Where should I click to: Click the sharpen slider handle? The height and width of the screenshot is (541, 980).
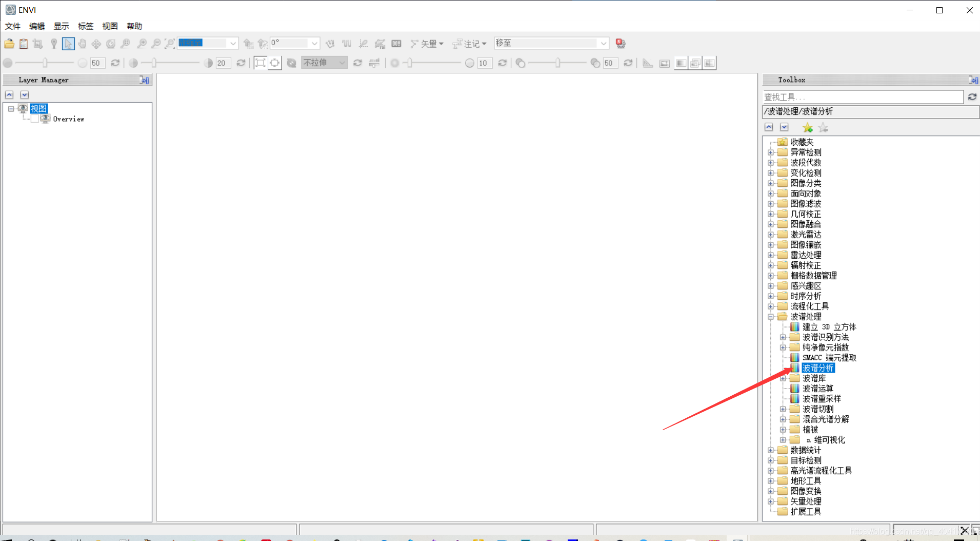pos(410,63)
